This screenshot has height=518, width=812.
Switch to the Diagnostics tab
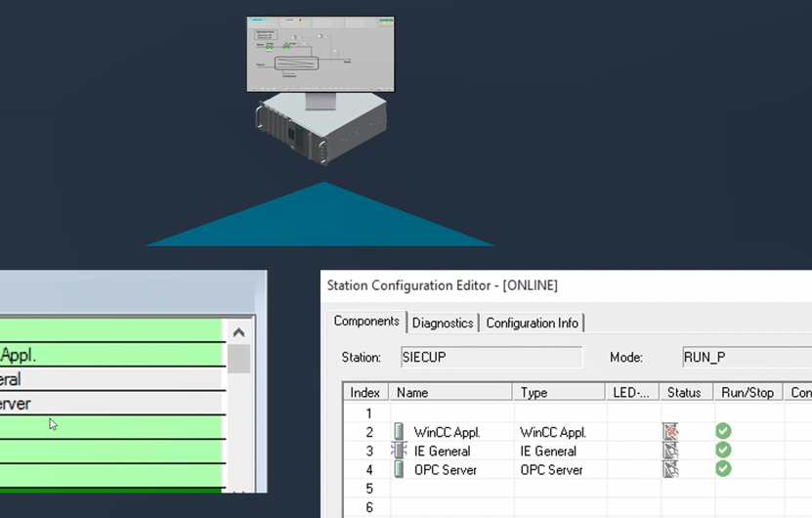(x=443, y=324)
